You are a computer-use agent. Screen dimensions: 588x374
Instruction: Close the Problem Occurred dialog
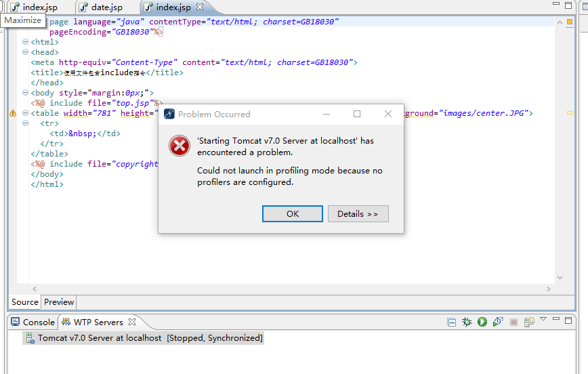tap(388, 114)
